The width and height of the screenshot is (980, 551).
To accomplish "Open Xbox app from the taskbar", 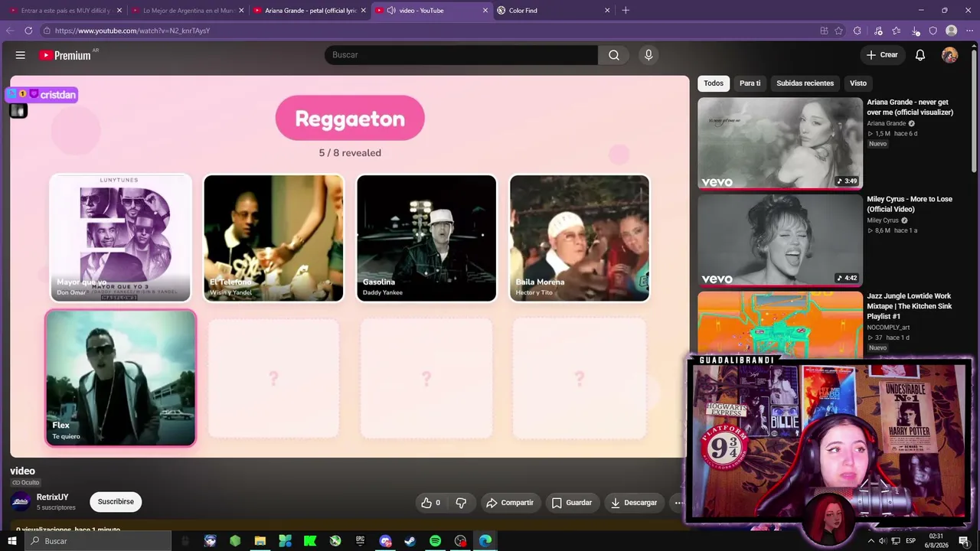I will pyautogui.click(x=335, y=541).
